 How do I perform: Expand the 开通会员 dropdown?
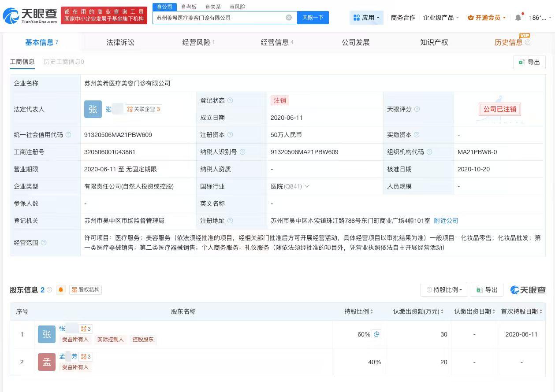[487, 18]
